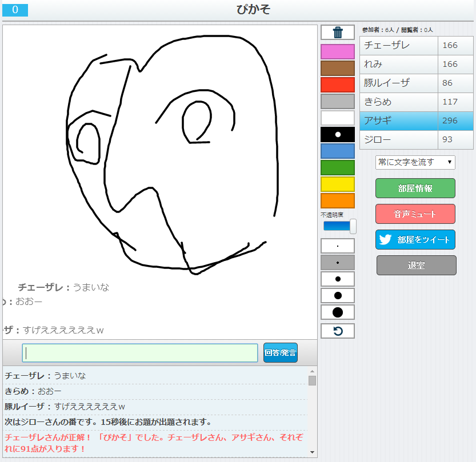Pick the green color swatch

(x=338, y=167)
